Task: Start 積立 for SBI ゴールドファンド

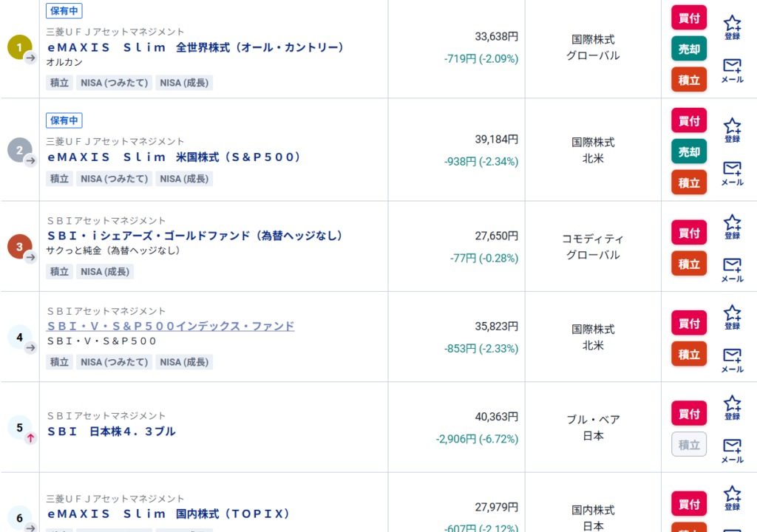Action: (x=689, y=264)
